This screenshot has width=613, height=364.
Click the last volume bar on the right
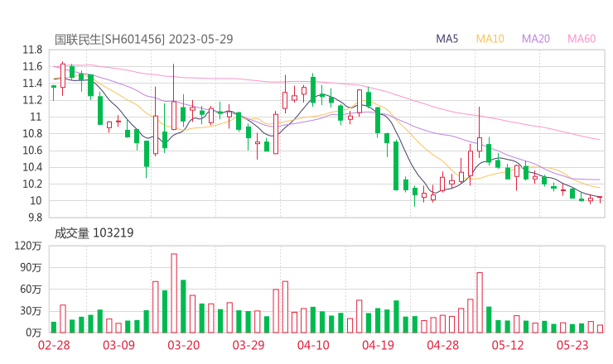point(600,329)
